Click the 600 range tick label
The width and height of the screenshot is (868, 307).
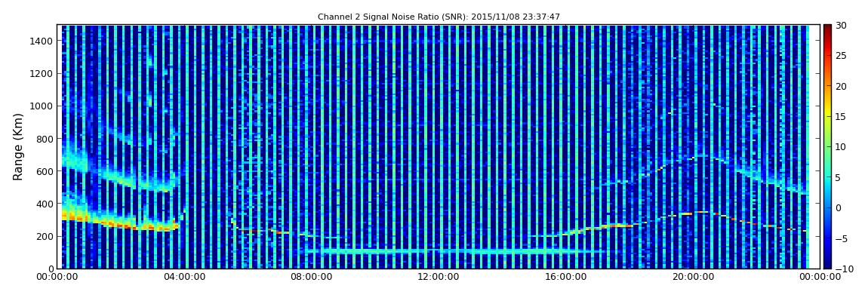45,171
